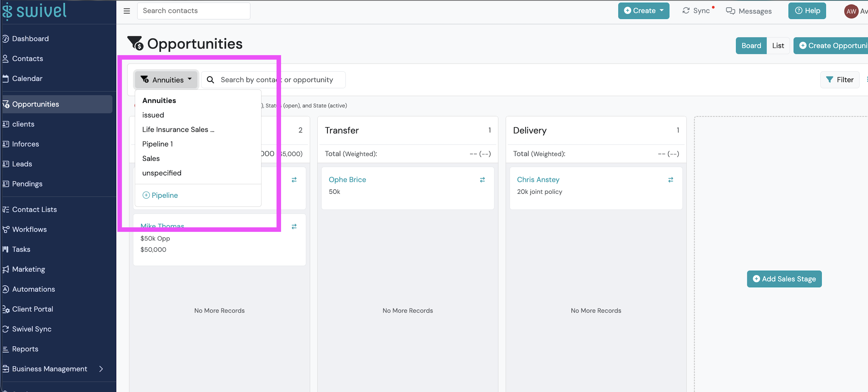Open Ophe Brice opportunity
Image resolution: width=868 pixels, height=392 pixels.
(x=347, y=180)
